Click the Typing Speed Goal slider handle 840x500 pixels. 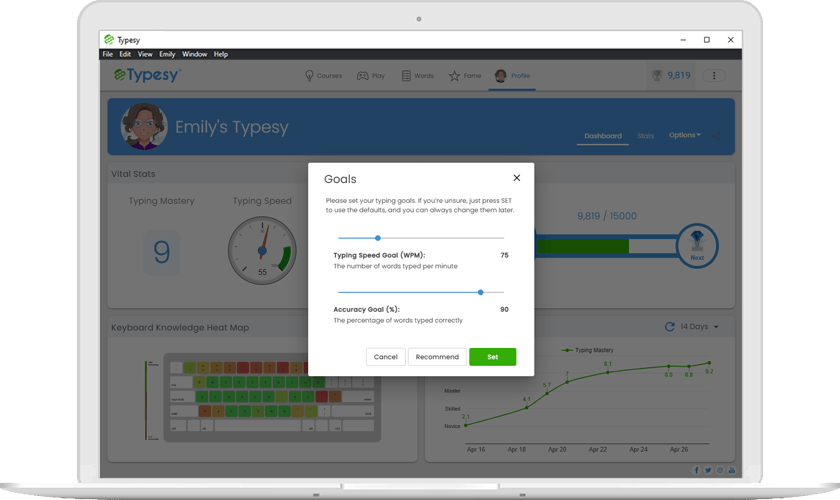(378, 238)
